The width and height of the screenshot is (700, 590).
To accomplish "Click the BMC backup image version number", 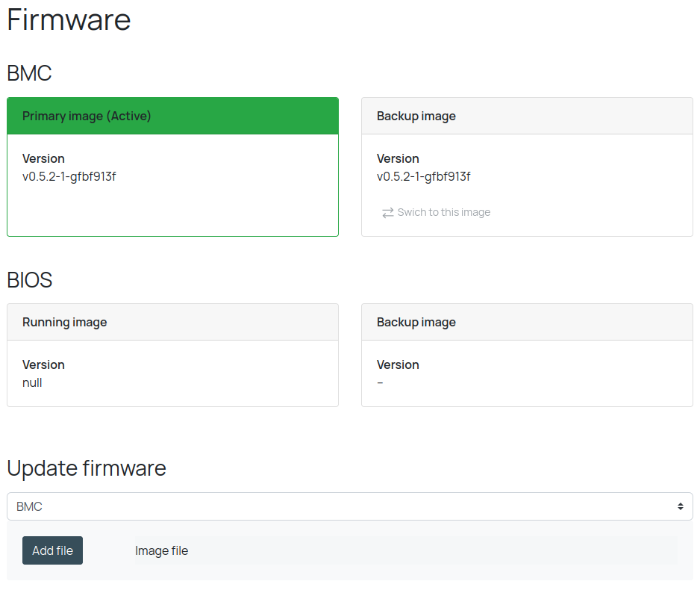I will click(423, 177).
